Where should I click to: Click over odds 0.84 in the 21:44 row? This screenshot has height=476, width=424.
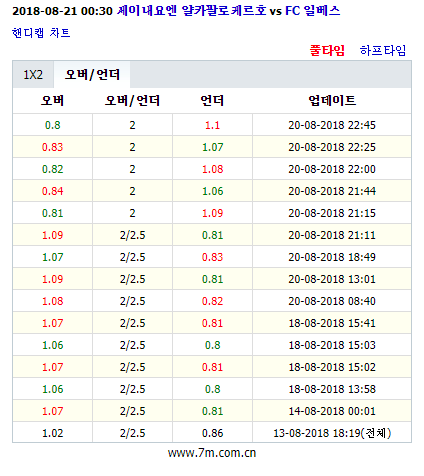pyautogui.click(x=52, y=191)
